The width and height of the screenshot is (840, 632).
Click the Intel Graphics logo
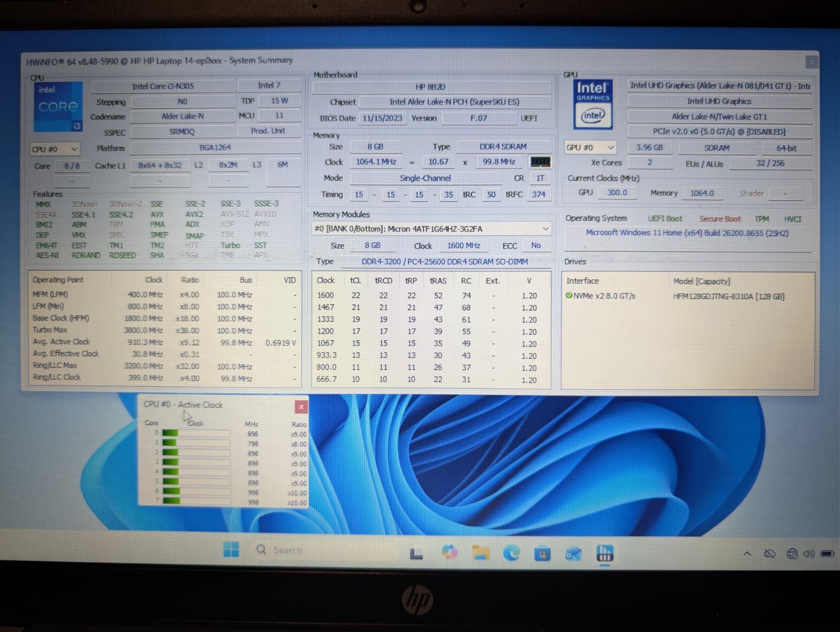click(593, 105)
